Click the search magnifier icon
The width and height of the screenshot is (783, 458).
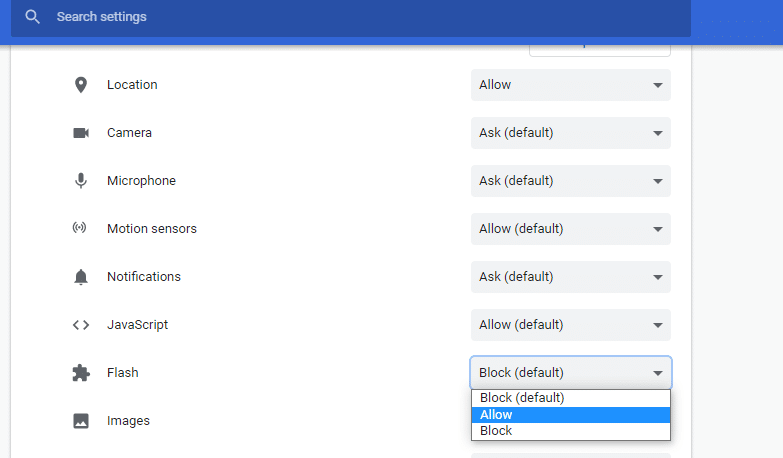(32, 17)
